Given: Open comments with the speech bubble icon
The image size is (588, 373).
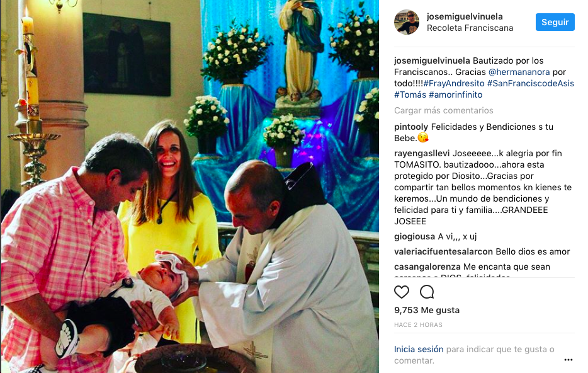Looking at the screenshot, I should point(427,292).
